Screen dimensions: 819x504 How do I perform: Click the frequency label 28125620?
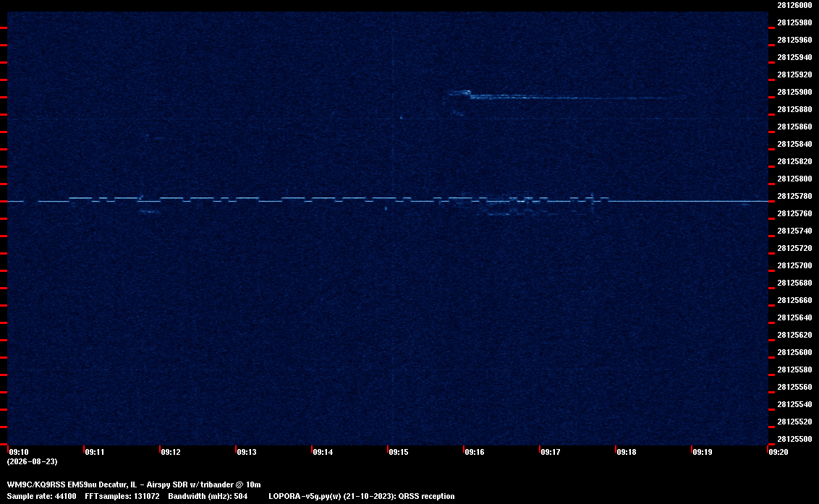(794, 335)
